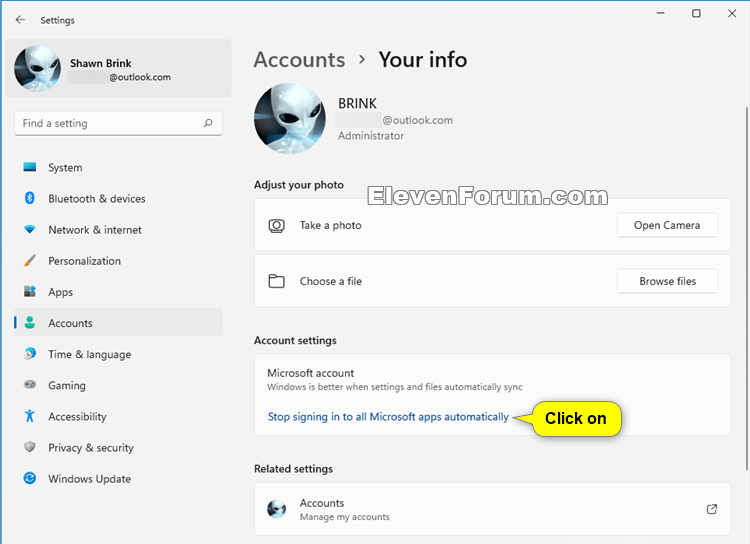Open Manage my accounts related setting
This screenshot has height=544, width=750.
click(492, 509)
